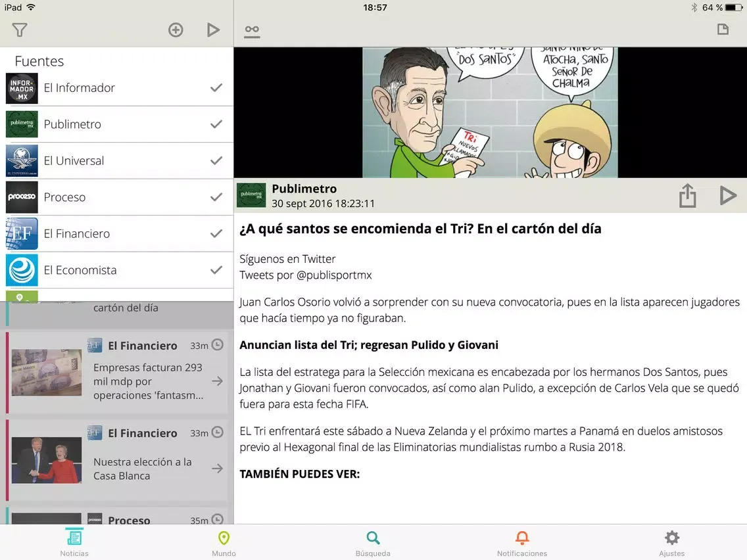Click the 'Síguenos en Twitter' link
Screen dimensions: 747x560
[x=288, y=259]
